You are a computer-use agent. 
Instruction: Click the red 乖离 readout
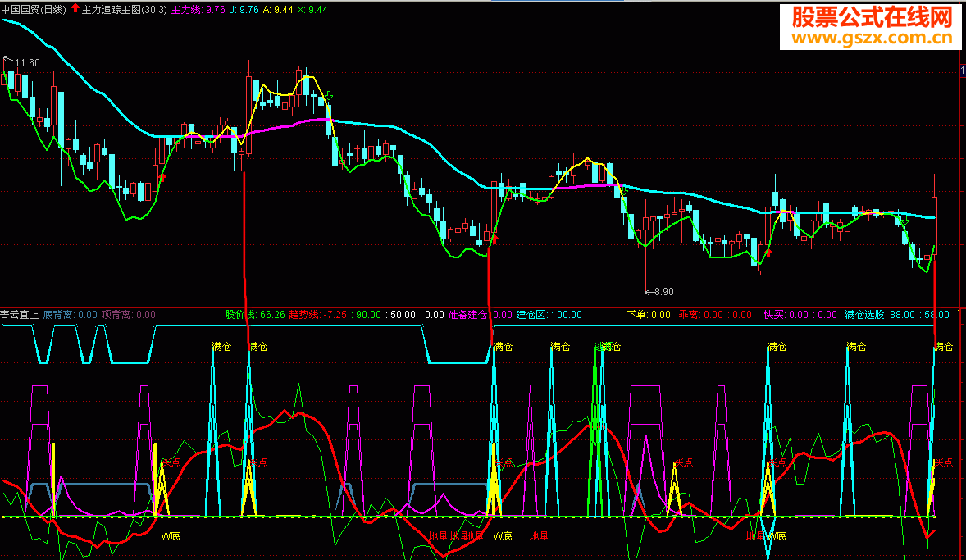(714, 315)
